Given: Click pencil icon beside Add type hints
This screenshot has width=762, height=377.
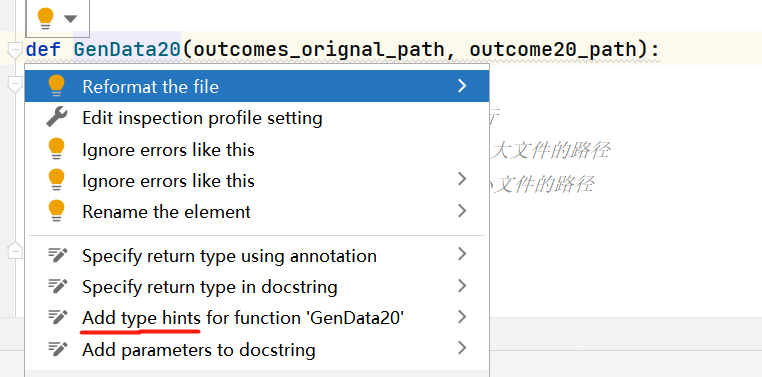Looking at the screenshot, I should tap(57, 317).
